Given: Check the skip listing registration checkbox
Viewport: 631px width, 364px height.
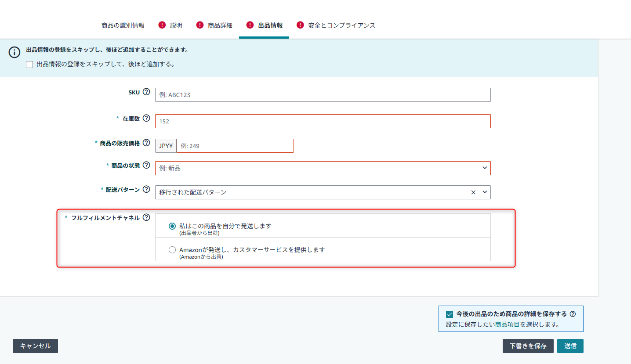Looking at the screenshot, I should click(x=29, y=65).
